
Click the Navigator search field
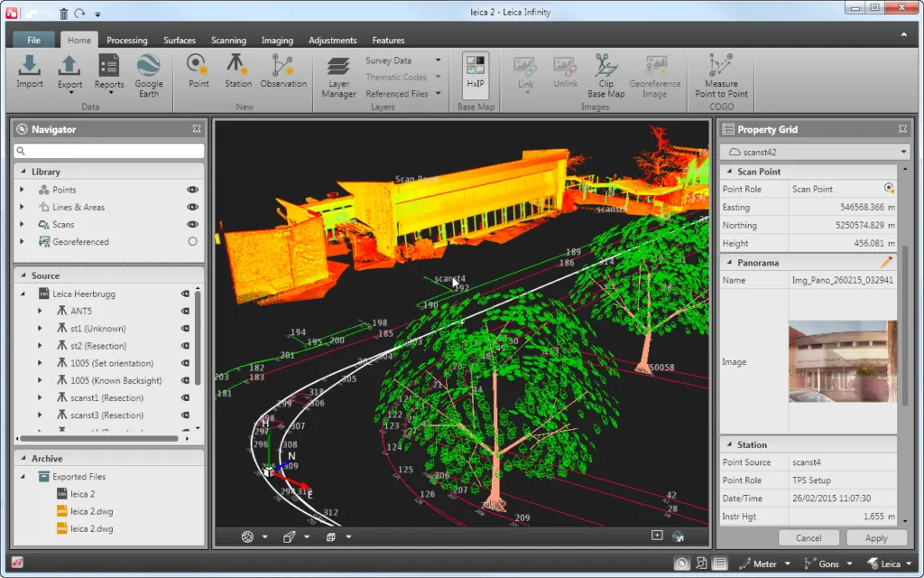[108, 151]
